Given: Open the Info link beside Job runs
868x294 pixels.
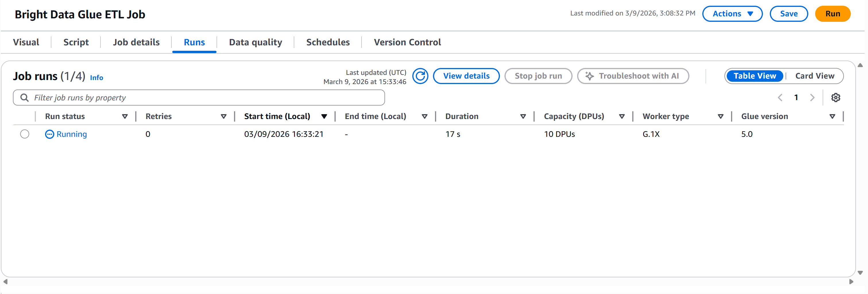Looking at the screenshot, I should point(96,78).
